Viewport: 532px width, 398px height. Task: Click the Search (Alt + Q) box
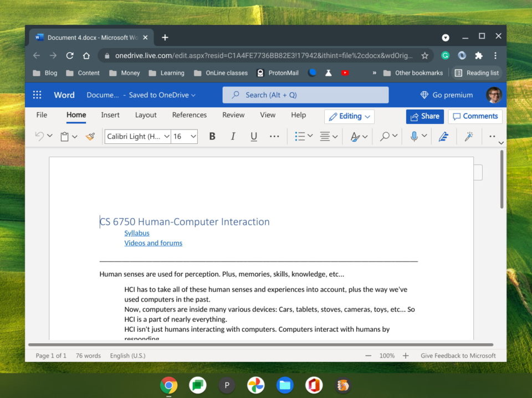[305, 95]
